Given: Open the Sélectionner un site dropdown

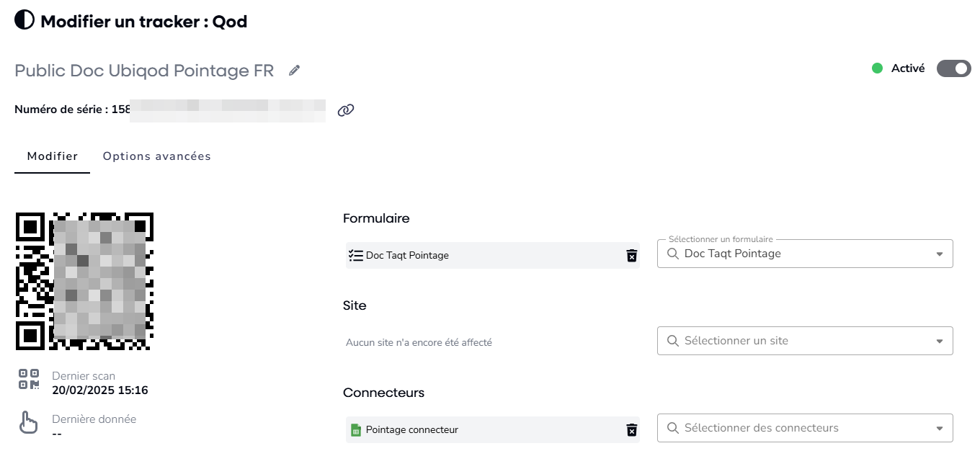Looking at the screenshot, I should click(x=804, y=341).
